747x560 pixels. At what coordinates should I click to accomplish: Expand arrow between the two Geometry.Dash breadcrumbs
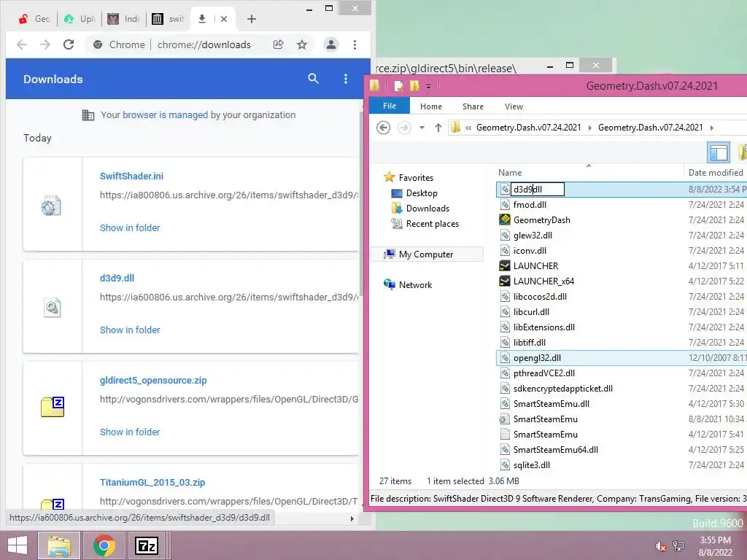point(589,128)
